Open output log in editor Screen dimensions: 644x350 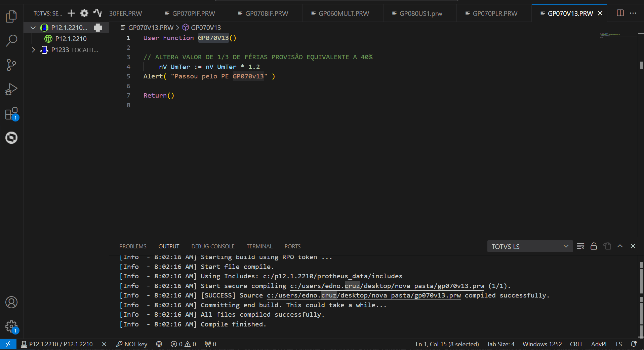(x=607, y=246)
